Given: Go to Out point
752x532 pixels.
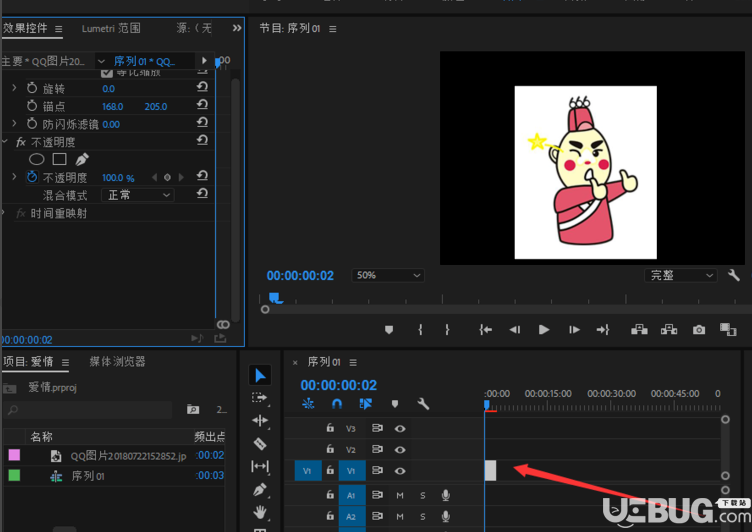Looking at the screenshot, I should (x=603, y=330).
